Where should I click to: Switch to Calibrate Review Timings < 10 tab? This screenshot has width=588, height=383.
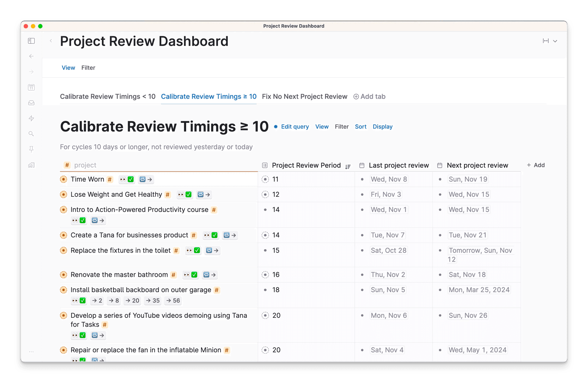108,97
